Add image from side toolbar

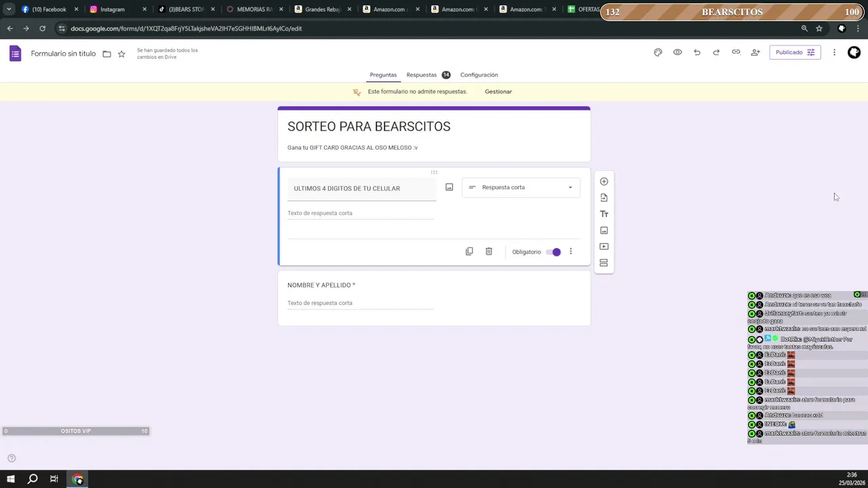(604, 230)
